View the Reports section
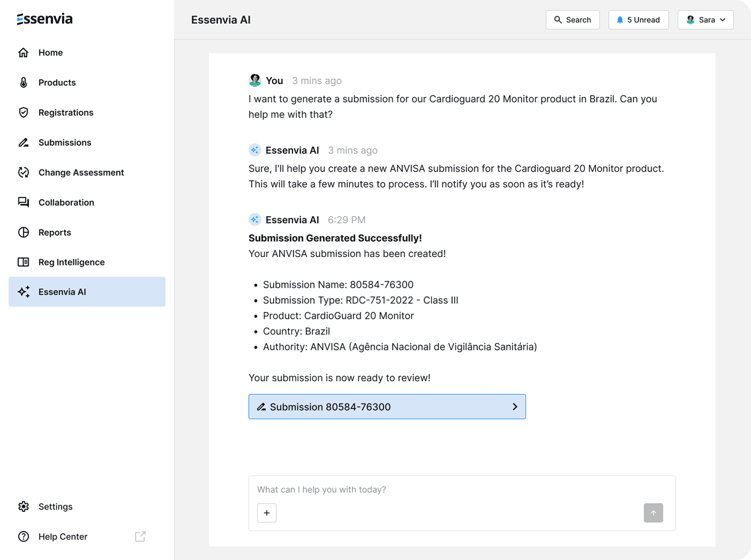This screenshot has width=751, height=560. 87,232
